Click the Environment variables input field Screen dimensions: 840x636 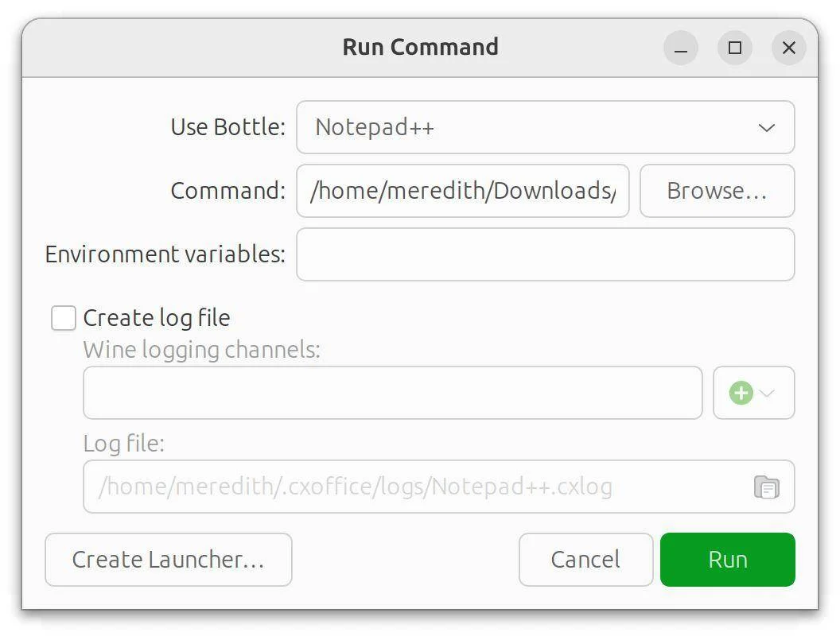(x=545, y=254)
